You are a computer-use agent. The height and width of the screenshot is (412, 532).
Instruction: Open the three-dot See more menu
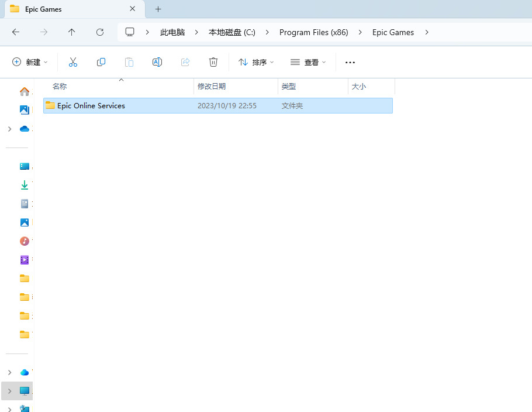(350, 63)
